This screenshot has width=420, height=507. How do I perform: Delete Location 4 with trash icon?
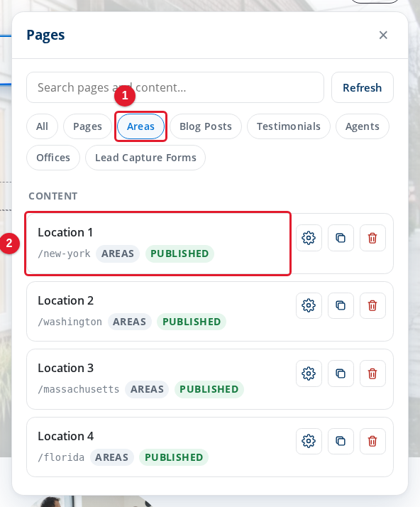coord(372,441)
